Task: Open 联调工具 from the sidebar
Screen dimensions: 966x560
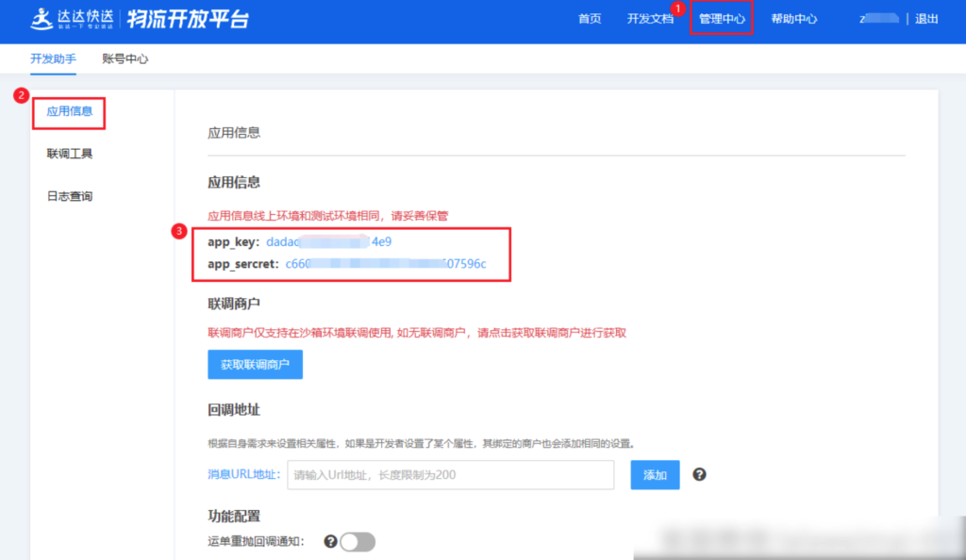Action: (x=69, y=153)
